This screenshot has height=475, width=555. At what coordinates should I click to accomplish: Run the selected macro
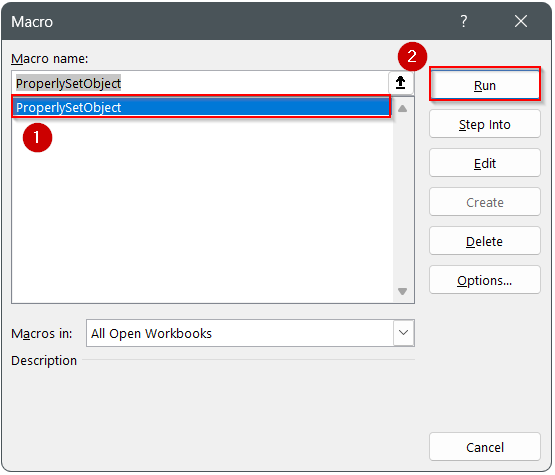[485, 84]
